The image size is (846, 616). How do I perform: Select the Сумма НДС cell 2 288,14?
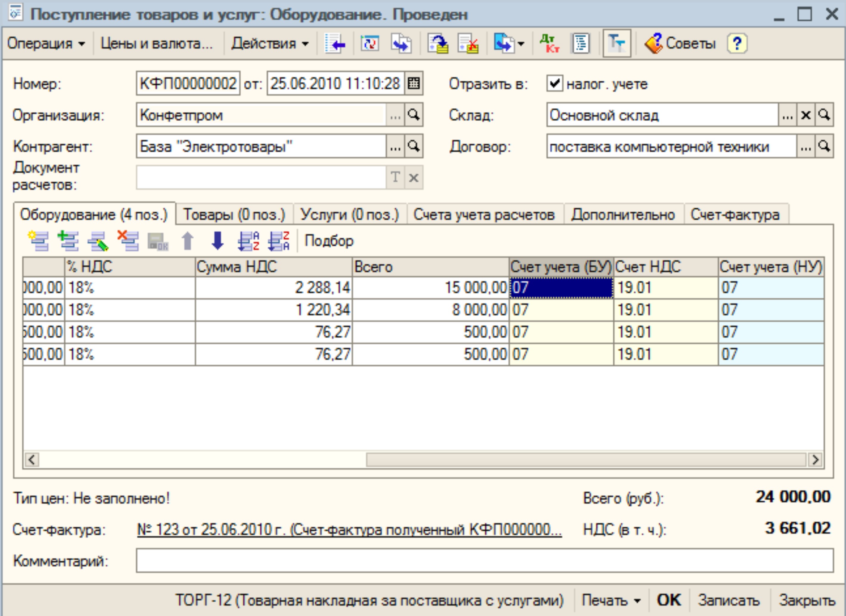coord(273,287)
